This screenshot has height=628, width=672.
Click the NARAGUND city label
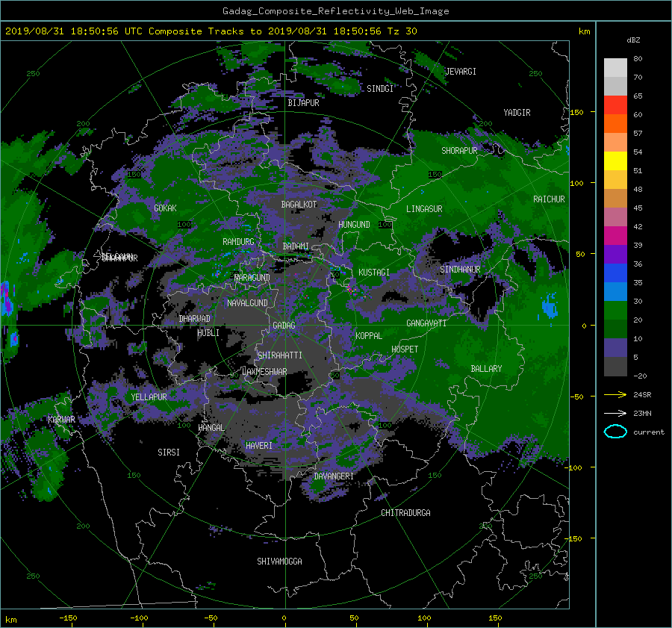(252, 278)
